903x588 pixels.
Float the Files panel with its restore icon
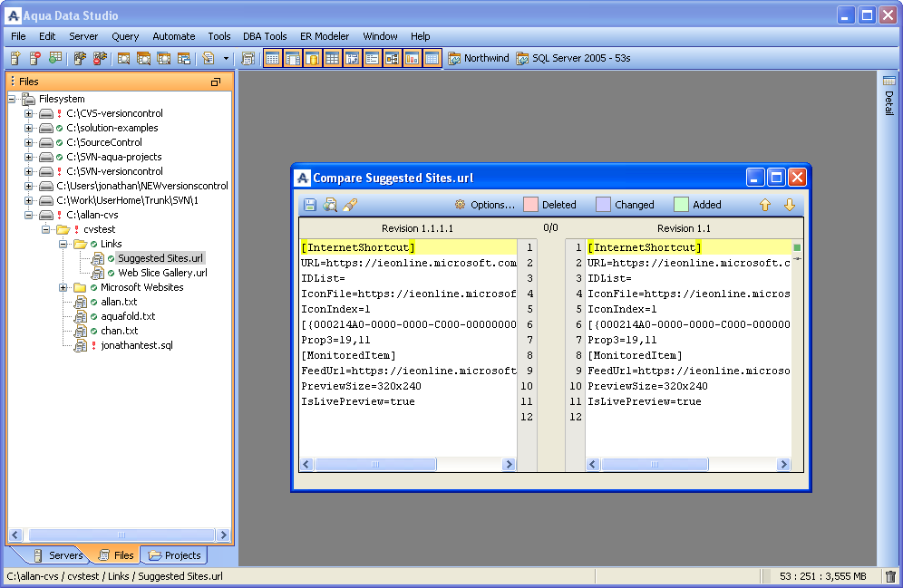(216, 82)
